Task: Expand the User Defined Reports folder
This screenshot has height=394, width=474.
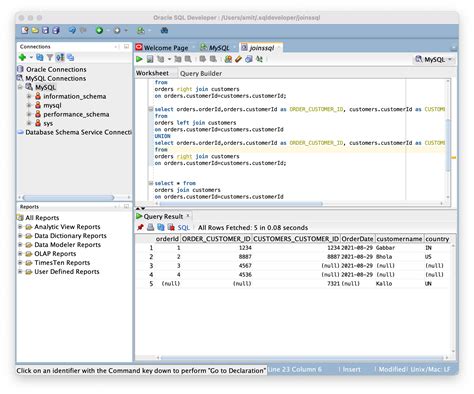Action: (20, 272)
